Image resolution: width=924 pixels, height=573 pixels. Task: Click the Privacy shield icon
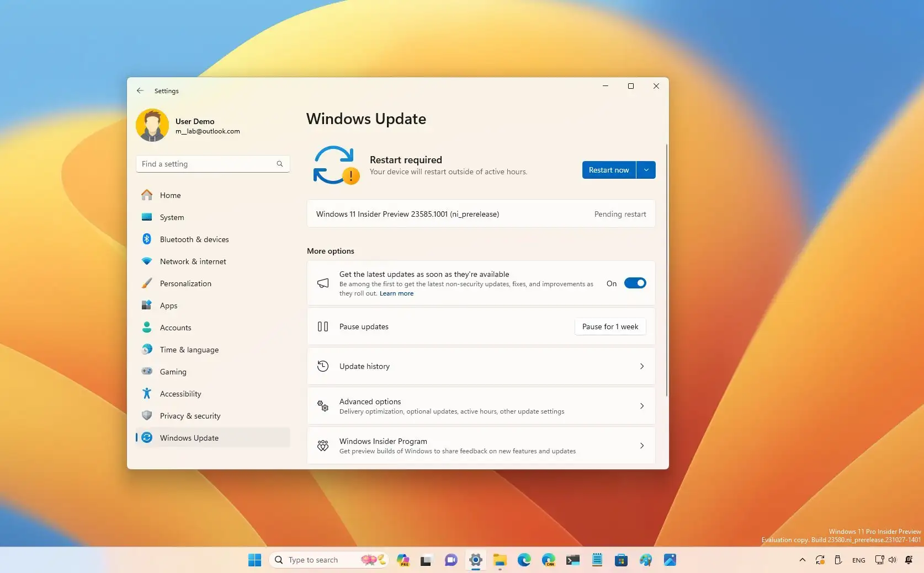(x=147, y=415)
